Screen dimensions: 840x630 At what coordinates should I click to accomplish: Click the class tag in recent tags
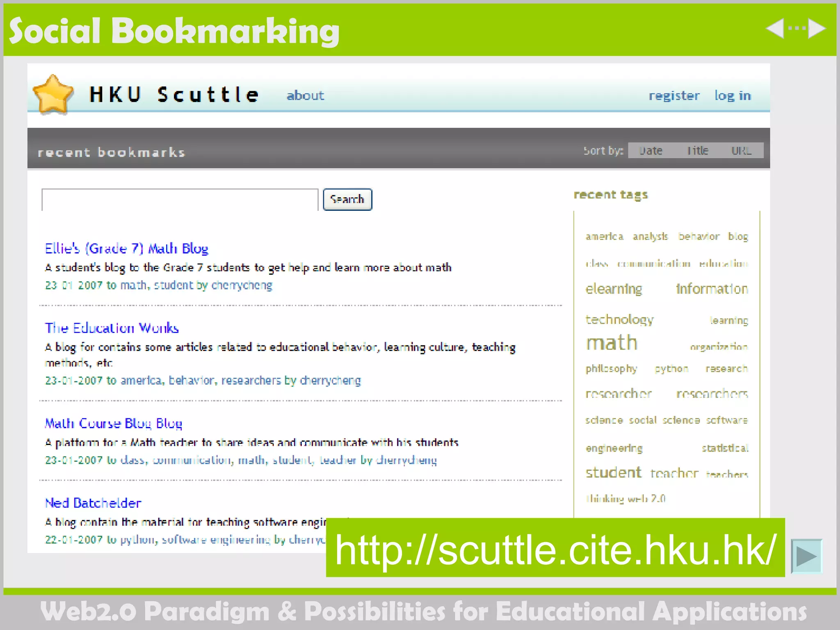597,263
